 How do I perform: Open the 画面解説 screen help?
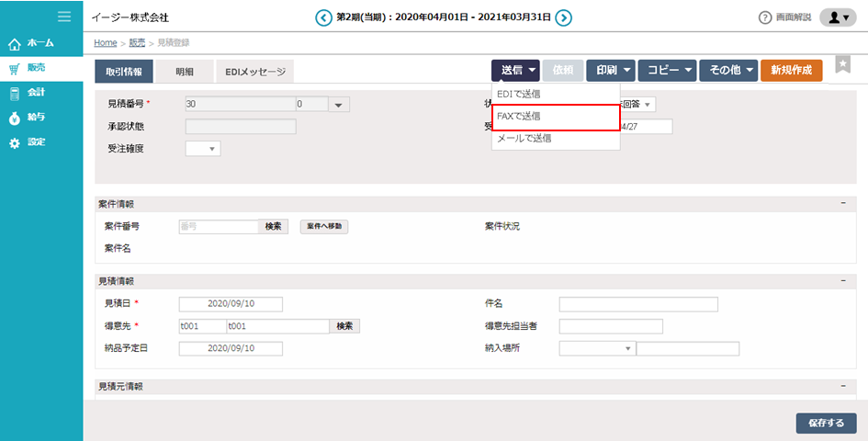pyautogui.click(x=783, y=17)
